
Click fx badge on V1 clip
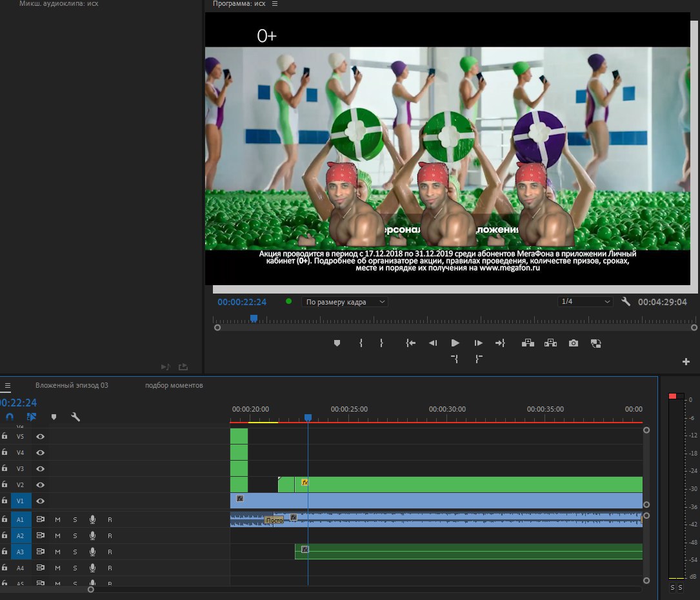pyautogui.click(x=240, y=498)
